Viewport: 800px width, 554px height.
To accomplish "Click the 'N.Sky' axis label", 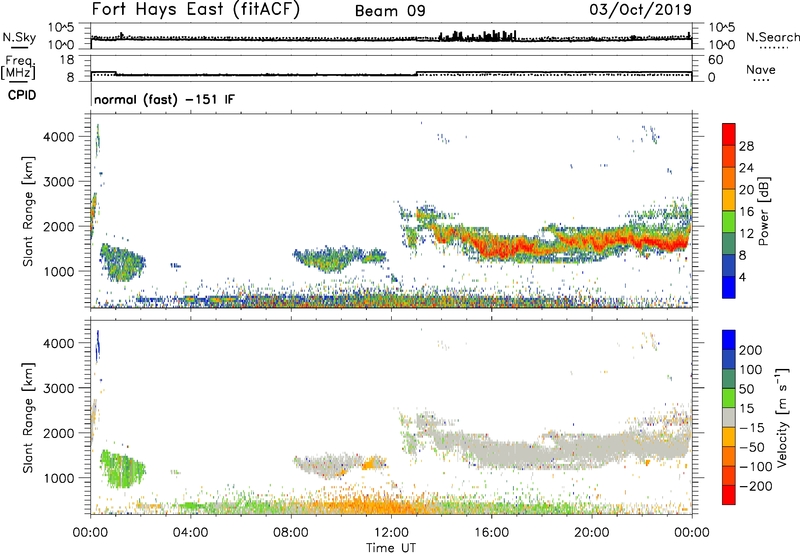I will tap(19, 37).
